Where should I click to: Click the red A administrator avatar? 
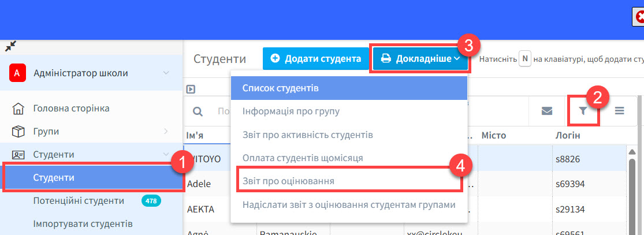17,73
